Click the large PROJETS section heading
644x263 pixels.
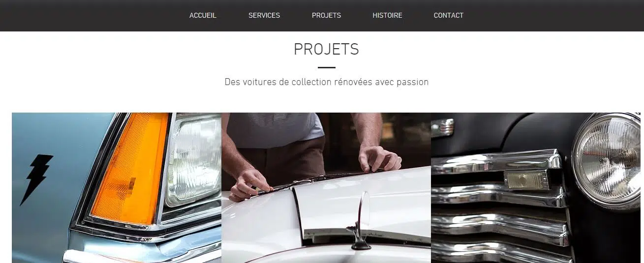tap(326, 49)
